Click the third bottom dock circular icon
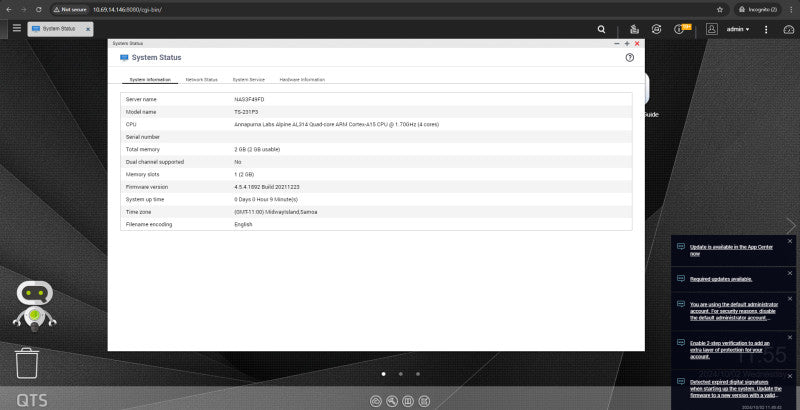This screenshot has width=800, height=410. (x=408, y=401)
